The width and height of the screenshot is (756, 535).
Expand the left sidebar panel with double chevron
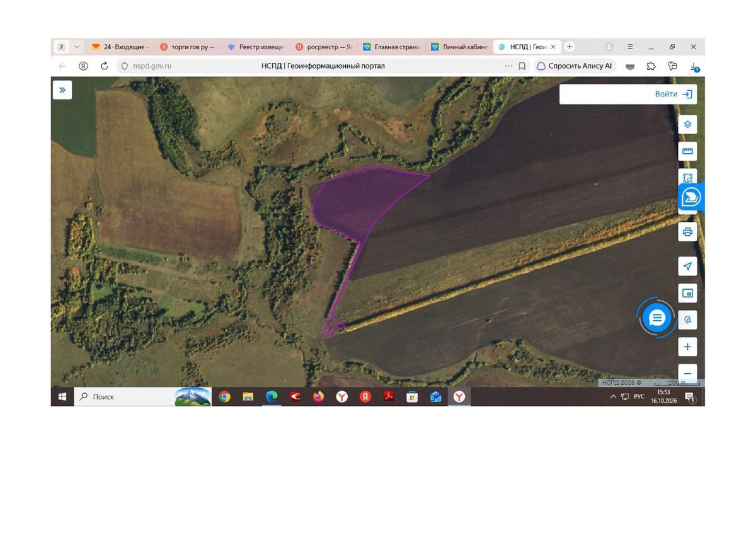(x=62, y=89)
